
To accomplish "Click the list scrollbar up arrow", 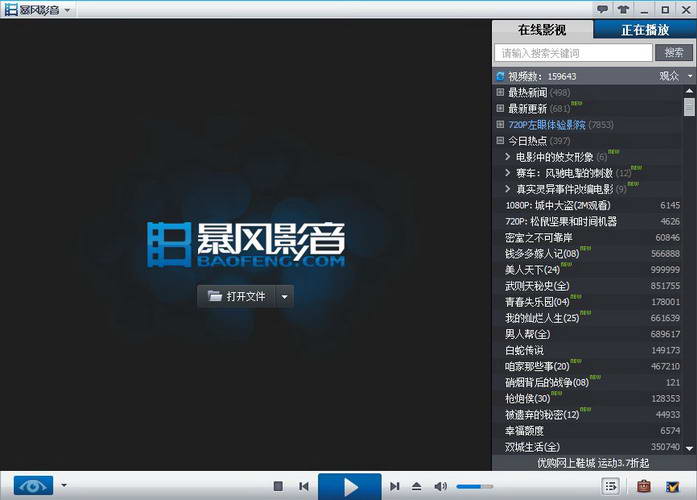I will (x=689, y=91).
